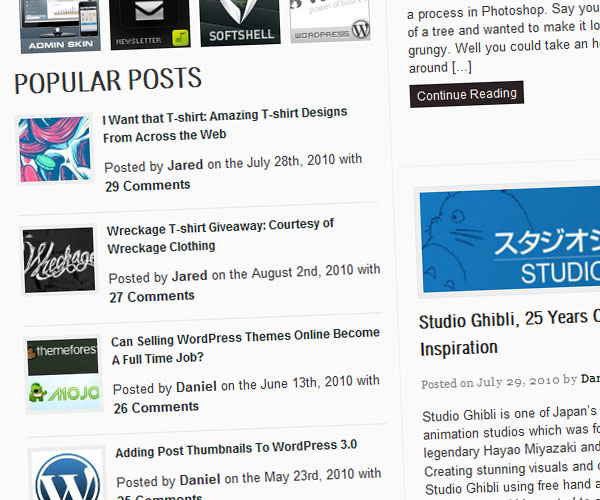The image size is (600, 500).
Task: Click the Studio Ghibli Totoro banner image
Action: point(509,239)
